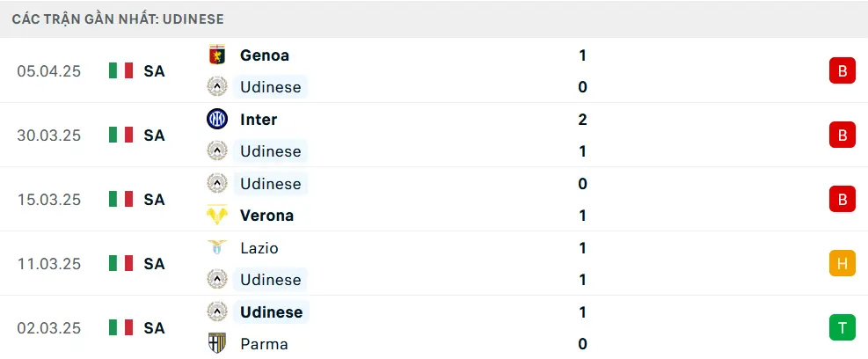The image size is (868, 359).
Task: Click the Các trận gần nhất header
Action: 118,19
